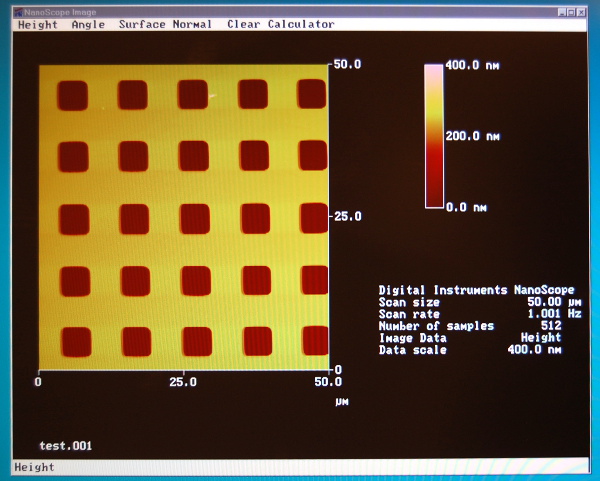This screenshot has width=600, height=481.
Task: Click the Data scale 400.0 nm value
Action: click(534, 349)
